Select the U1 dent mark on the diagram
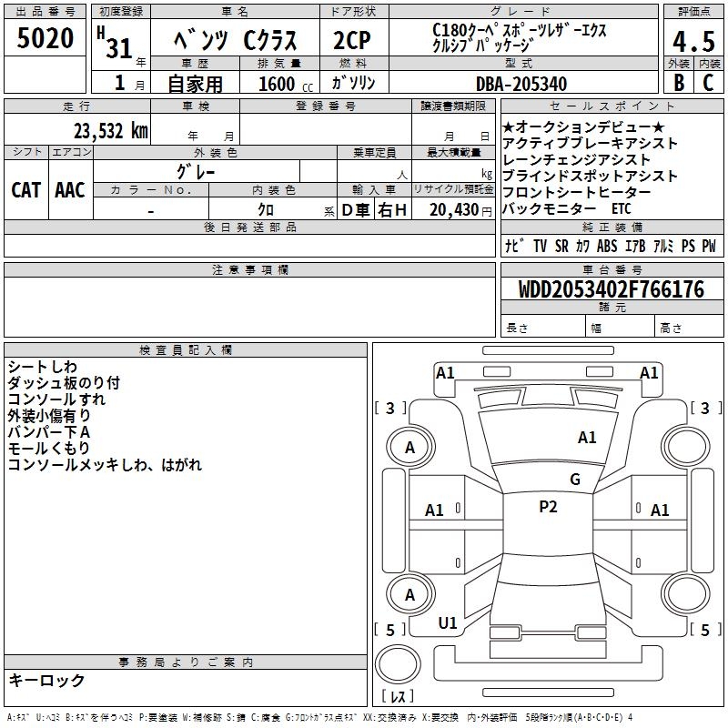The height and width of the screenshot is (728, 728). click(448, 623)
